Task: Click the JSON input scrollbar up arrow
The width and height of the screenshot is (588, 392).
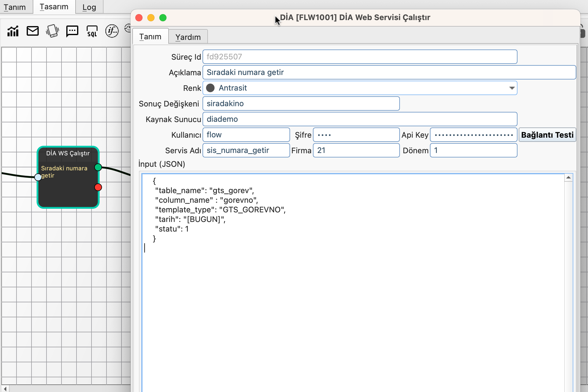Action: click(568, 178)
